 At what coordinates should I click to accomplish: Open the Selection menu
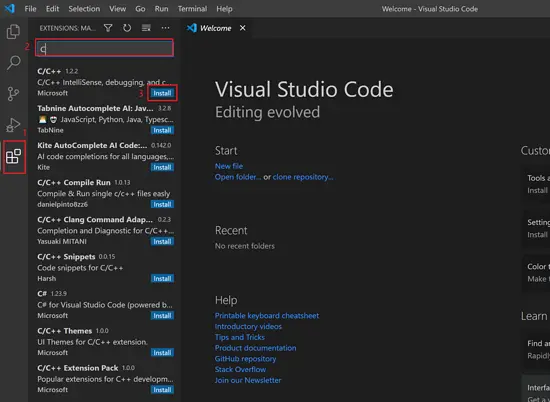click(84, 9)
